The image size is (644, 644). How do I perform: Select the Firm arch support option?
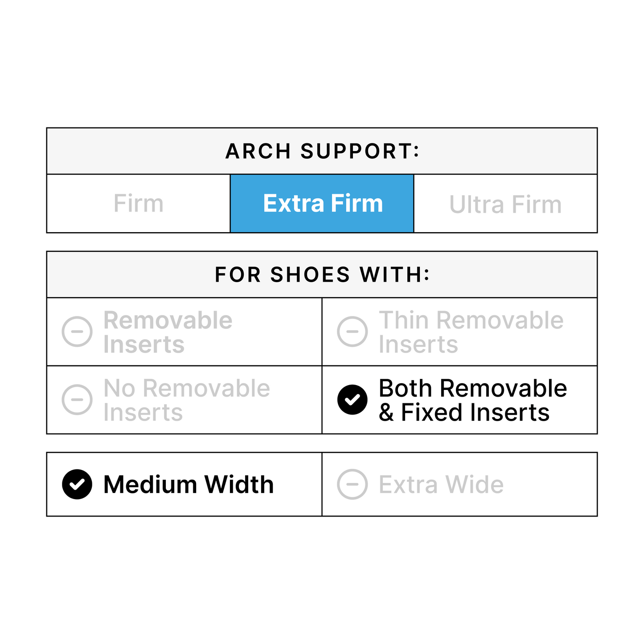138,204
